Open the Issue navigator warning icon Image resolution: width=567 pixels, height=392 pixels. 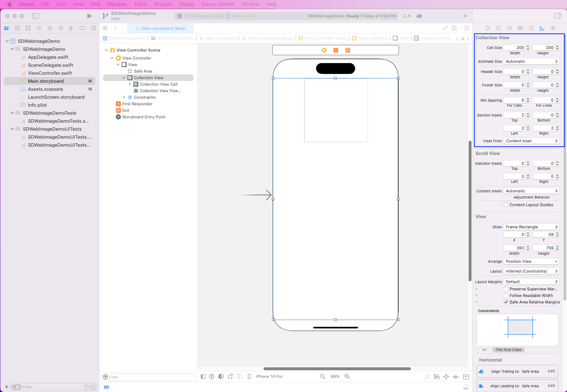point(50,28)
